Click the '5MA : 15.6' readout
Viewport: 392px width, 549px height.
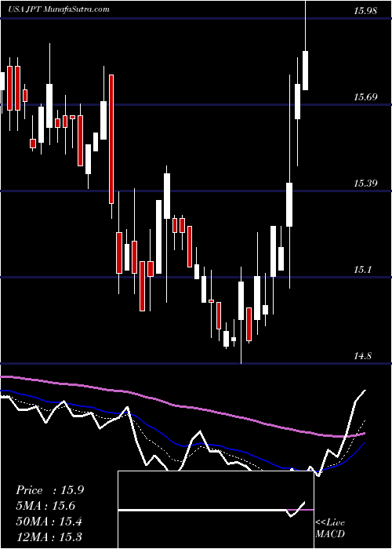pos(45,506)
